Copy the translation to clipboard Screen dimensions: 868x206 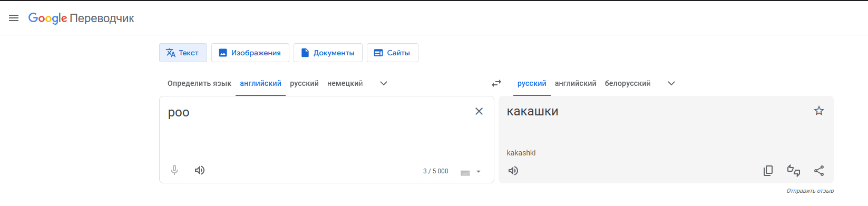[x=768, y=171]
